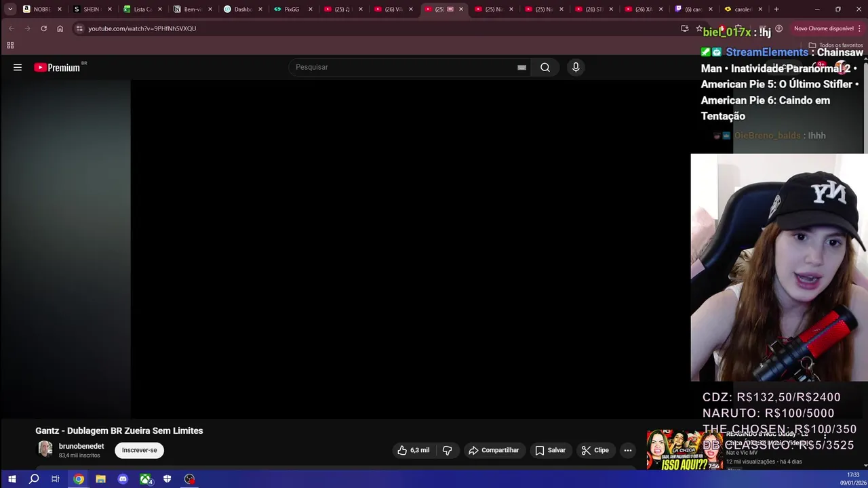868x488 pixels.
Task: Open on-screen keyboard icon in search box
Action: 521,67
